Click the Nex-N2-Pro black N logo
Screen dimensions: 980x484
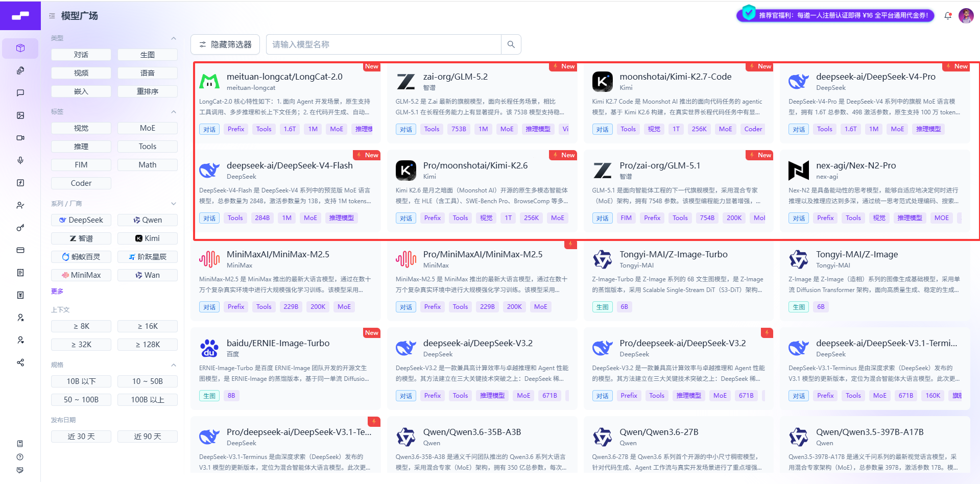799,170
